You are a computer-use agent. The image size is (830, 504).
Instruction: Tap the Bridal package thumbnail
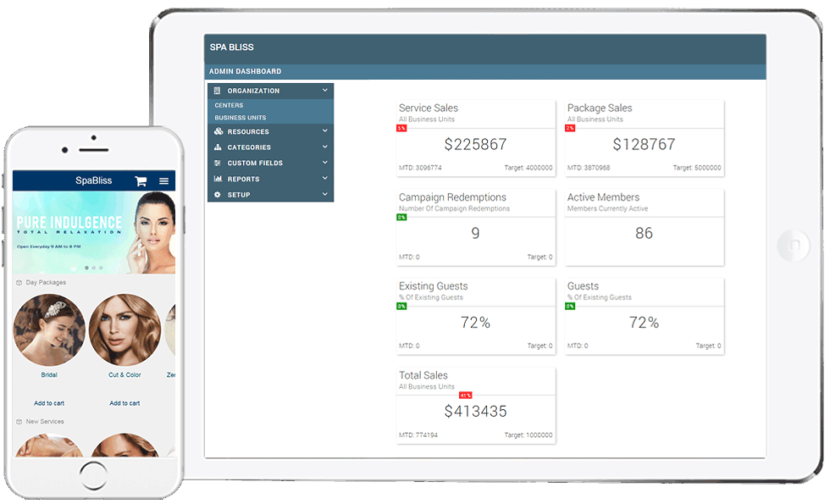[x=49, y=330]
